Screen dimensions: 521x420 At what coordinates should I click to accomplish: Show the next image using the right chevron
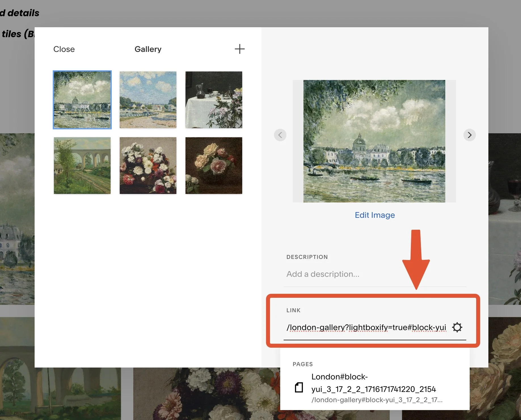tap(470, 135)
